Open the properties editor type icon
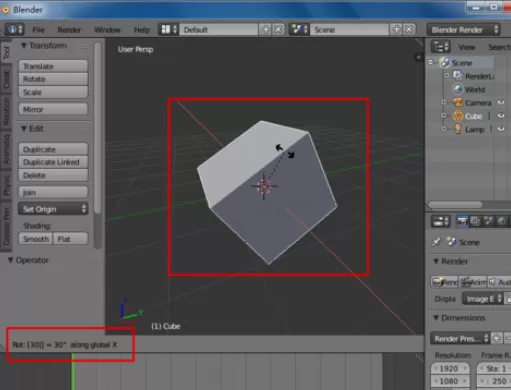 (x=441, y=221)
